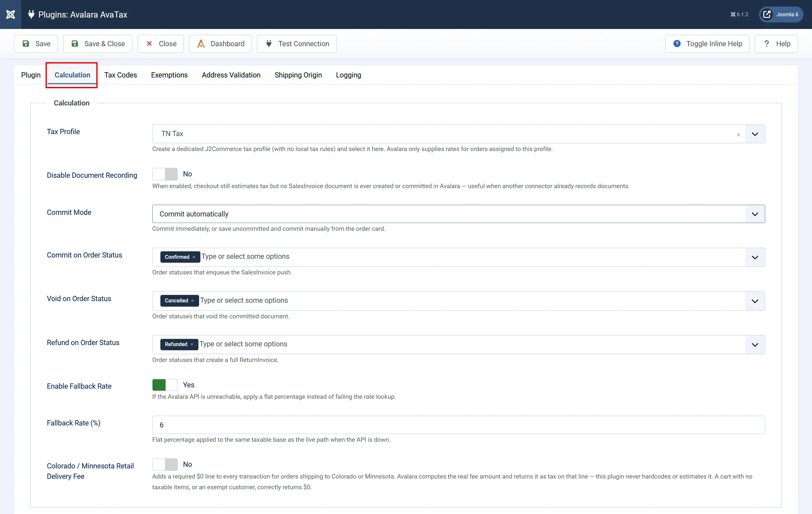Click the Enable Fallback Rate label
The height and width of the screenshot is (514, 812).
(79, 386)
